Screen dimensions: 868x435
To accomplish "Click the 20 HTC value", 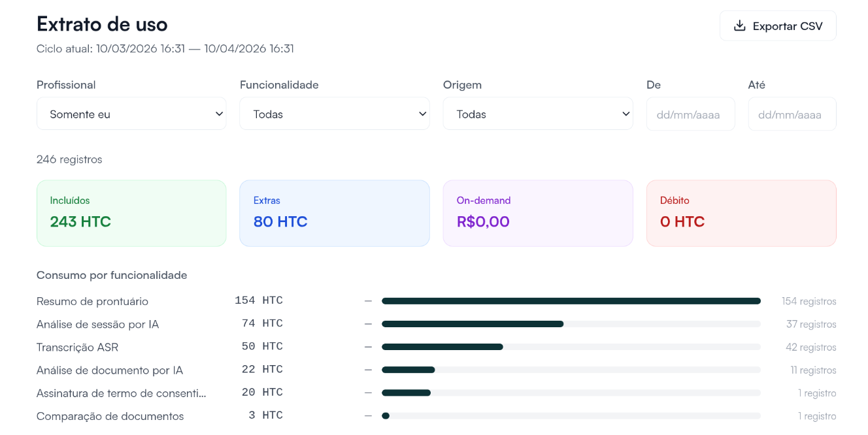I will coord(262,392).
